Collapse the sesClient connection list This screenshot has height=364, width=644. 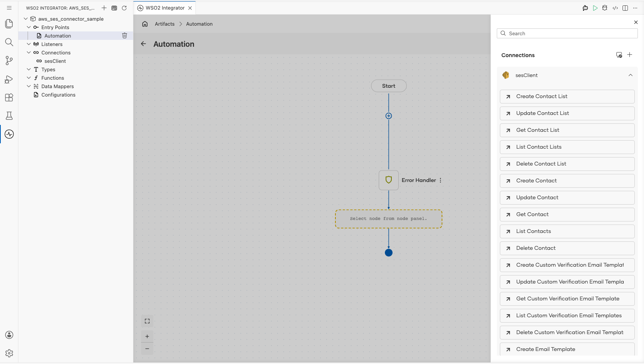[631, 75]
